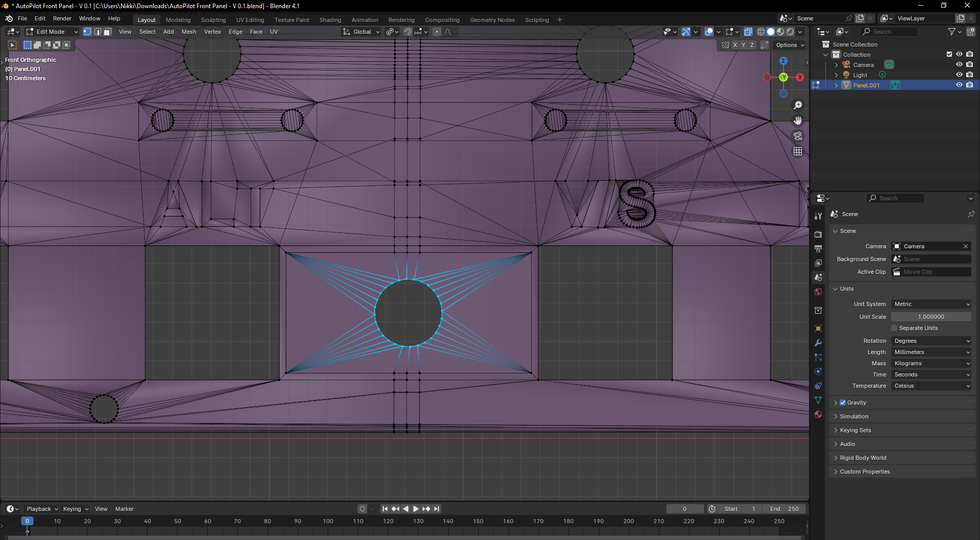Disable Light in renders via camera icon

(969, 75)
